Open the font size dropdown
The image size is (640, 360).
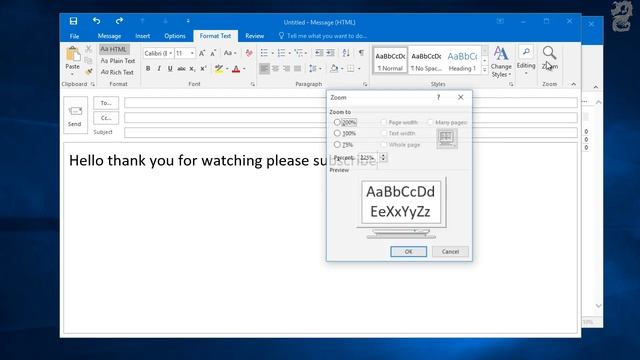192,53
